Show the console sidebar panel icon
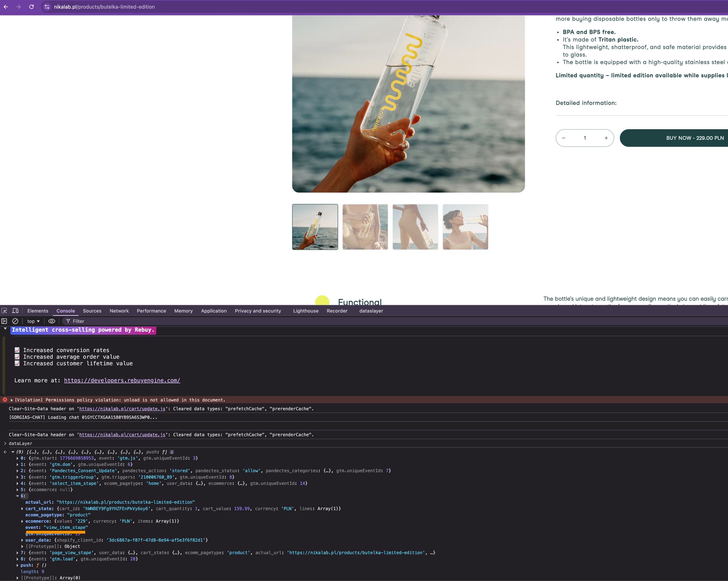 pos(4,321)
